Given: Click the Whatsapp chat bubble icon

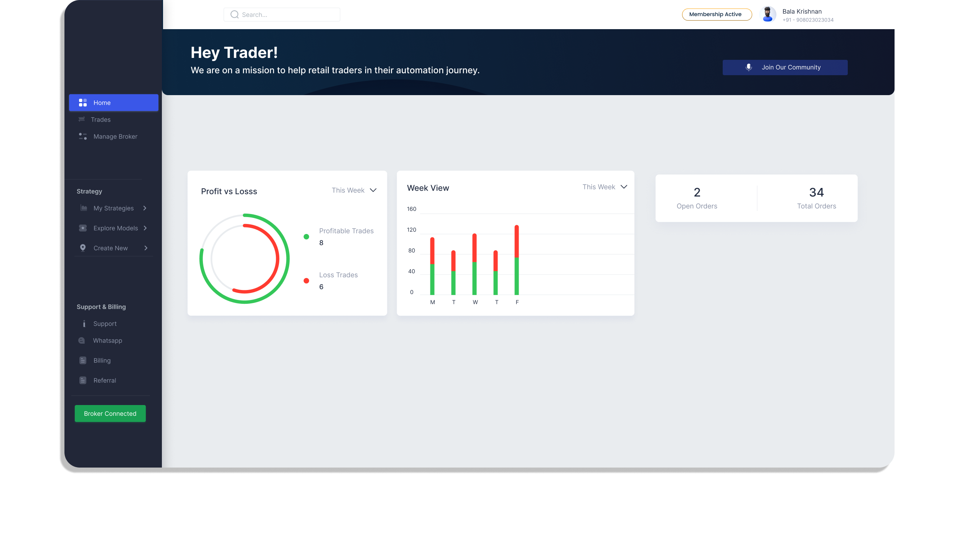Looking at the screenshot, I should [82, 341].
